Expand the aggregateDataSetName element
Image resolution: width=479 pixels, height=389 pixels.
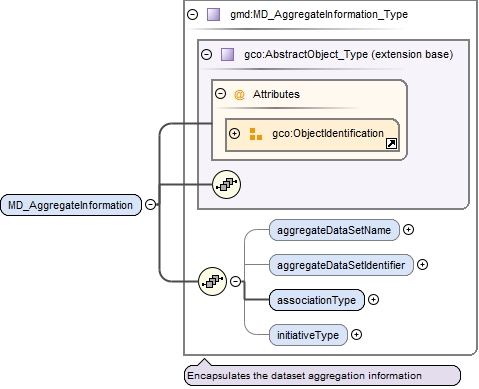click(x=408, y=230)
